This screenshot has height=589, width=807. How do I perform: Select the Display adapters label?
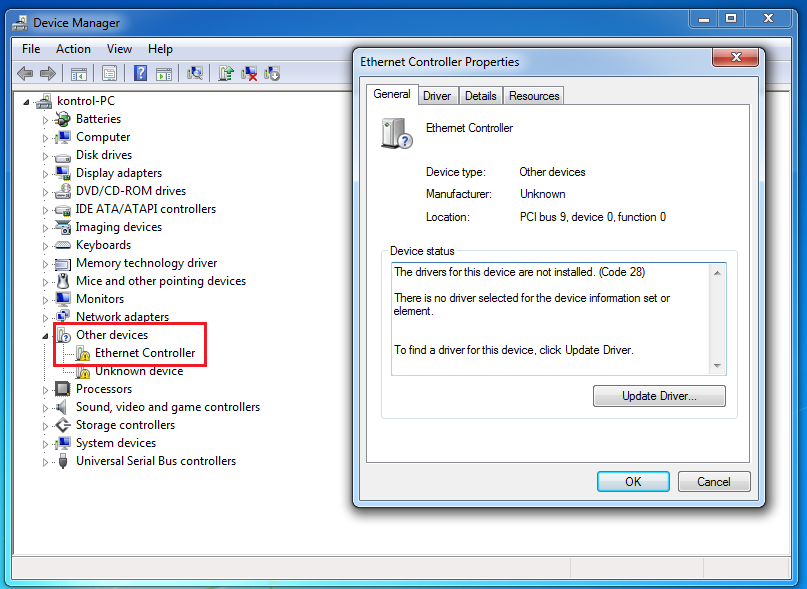click(119, 173)
